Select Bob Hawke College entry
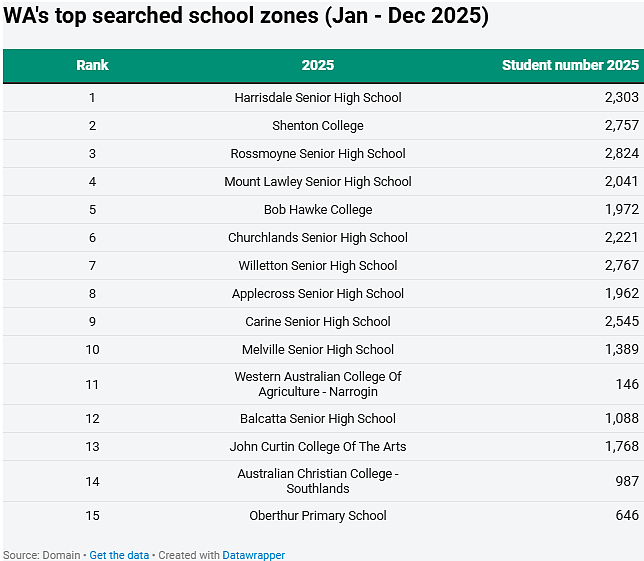The image size is (644, 561). [318, 209]
